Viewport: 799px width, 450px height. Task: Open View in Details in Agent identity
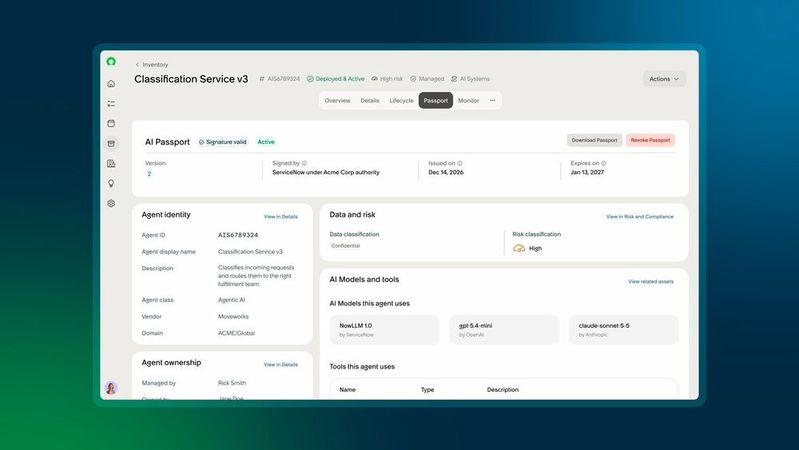pos(281,217)
